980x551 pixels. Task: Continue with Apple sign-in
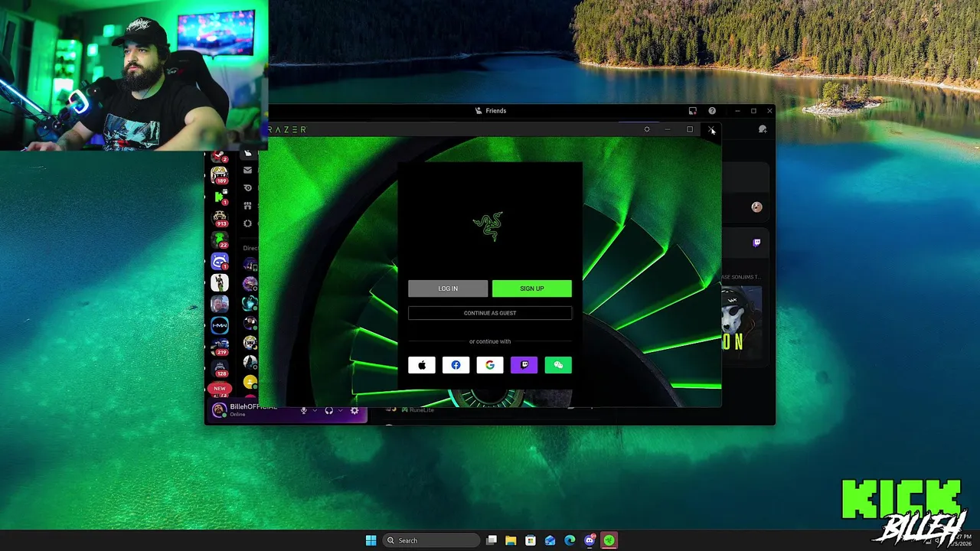(422, 365)
